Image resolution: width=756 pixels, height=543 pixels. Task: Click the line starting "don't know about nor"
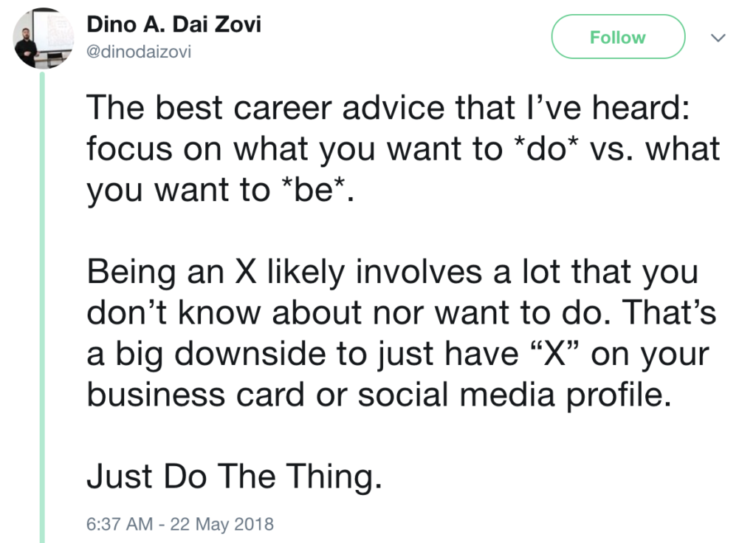pos(401,313)
